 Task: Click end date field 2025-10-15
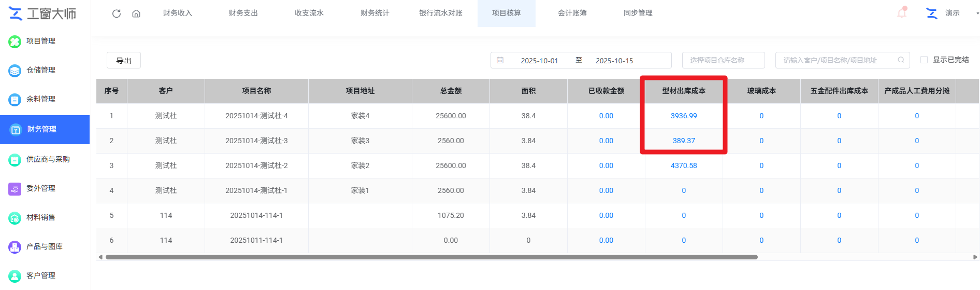(614, 61)
